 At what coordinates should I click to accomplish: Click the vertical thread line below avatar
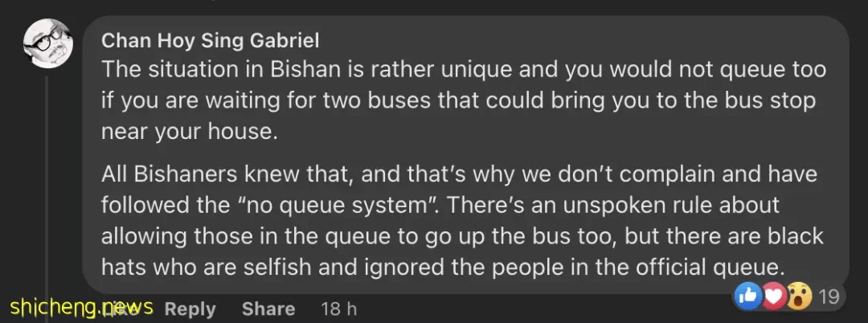47,182
